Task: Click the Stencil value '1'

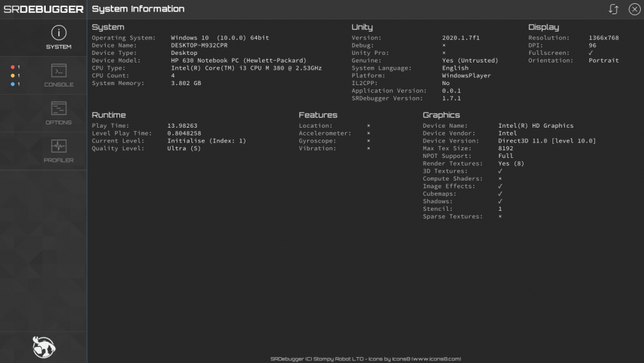Action: point(500,209)
